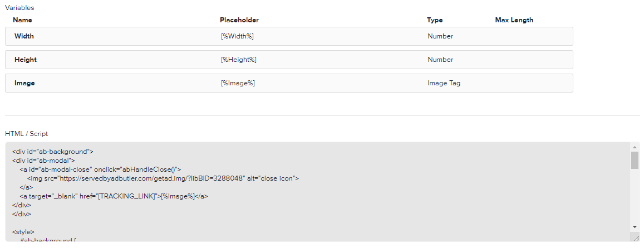Click the scrollbar up arrow in code editor
Viewport: 644px width, 252px height.
pyautogui.click(x=635, y=147)
